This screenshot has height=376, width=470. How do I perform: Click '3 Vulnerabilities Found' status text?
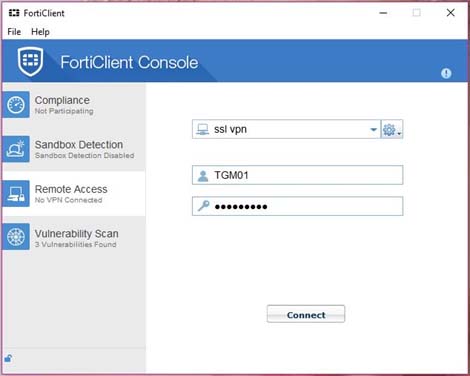coord(75,244)
